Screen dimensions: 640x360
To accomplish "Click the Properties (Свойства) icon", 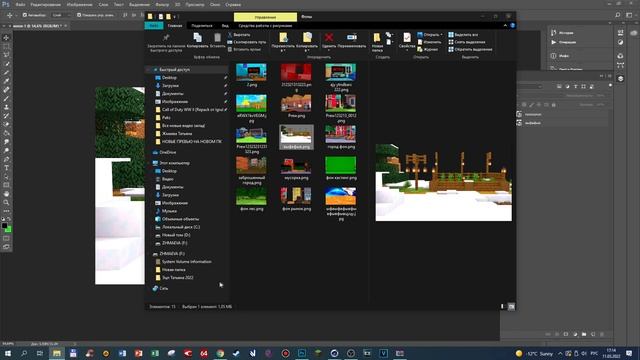I will (x=407, y=38).
